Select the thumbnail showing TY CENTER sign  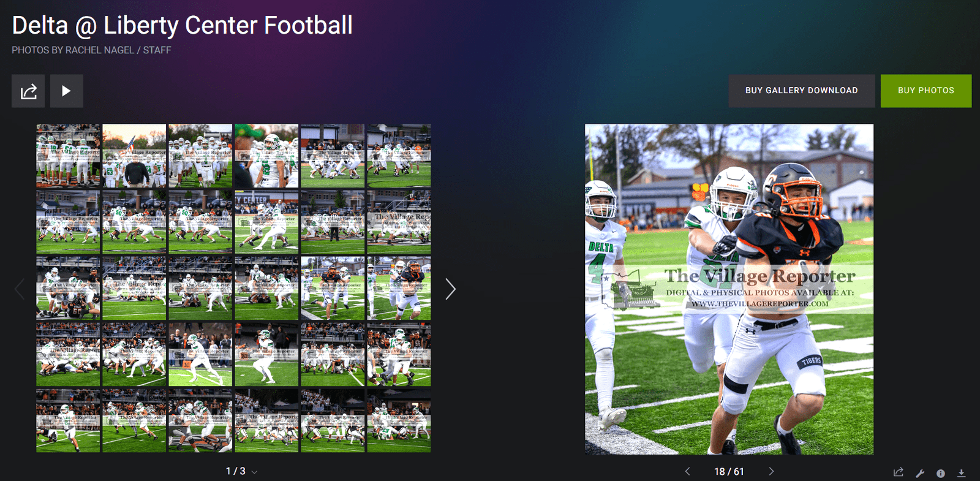266,222
